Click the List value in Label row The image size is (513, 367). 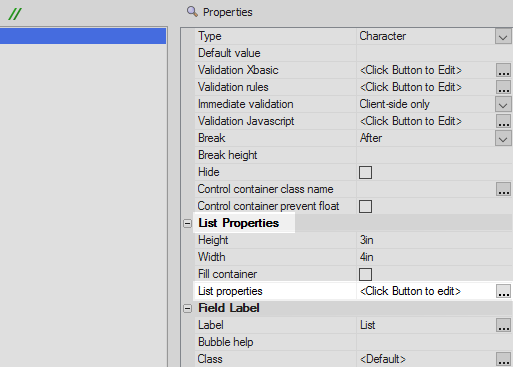coord(368,325)
